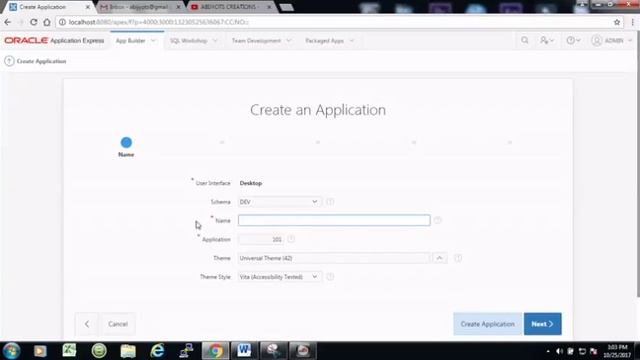Open Internet Explorer from the taskbar
The width and height of the screenshot is (640, 360).
[x=157, y=351]
